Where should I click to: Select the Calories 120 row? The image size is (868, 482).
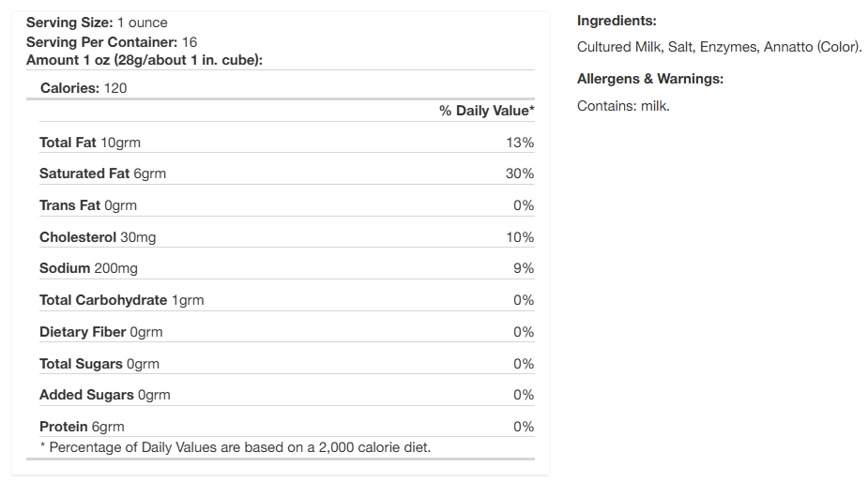[x=84, y=87]
